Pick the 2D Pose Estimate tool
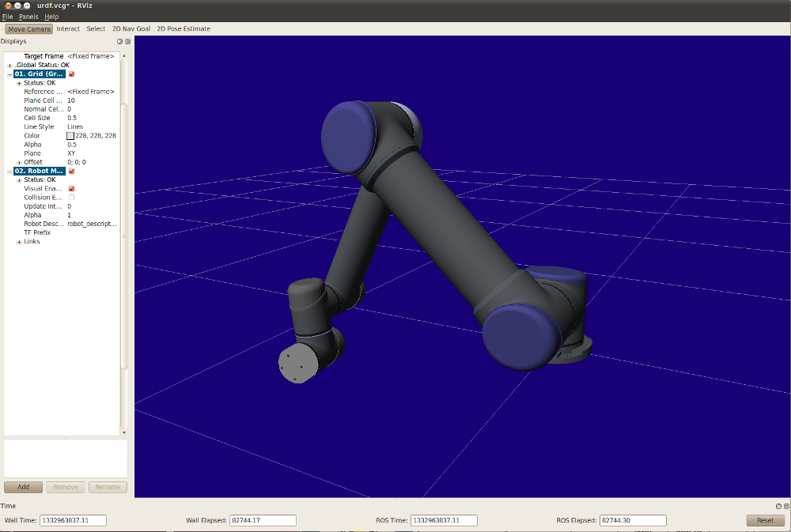The image size is (791, 532). pos(184,29)
